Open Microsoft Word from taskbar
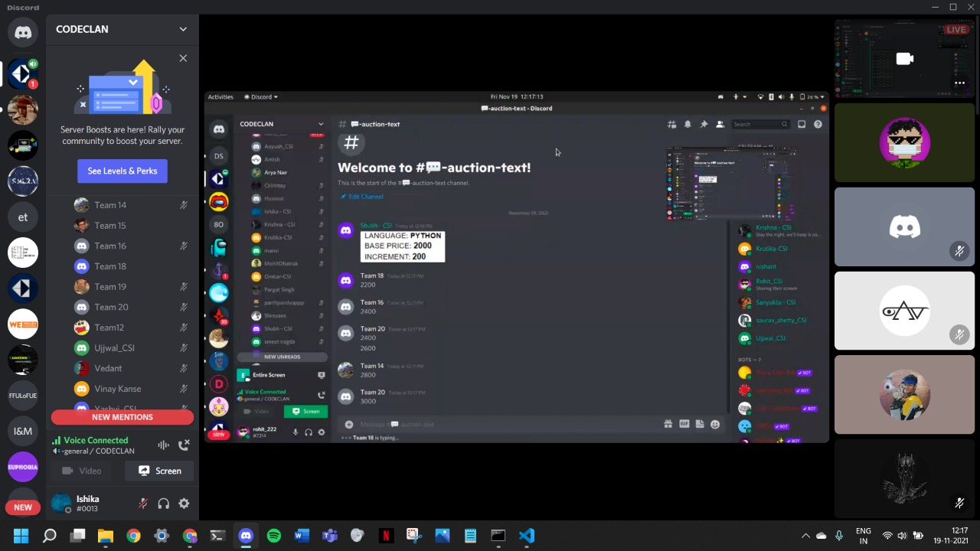 tap(302, 536)
